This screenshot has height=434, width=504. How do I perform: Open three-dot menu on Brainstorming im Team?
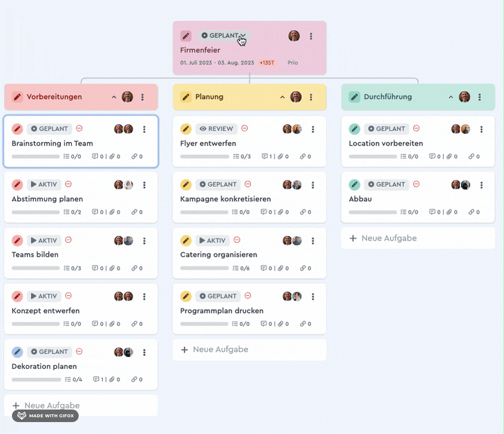tap(144, 129)
